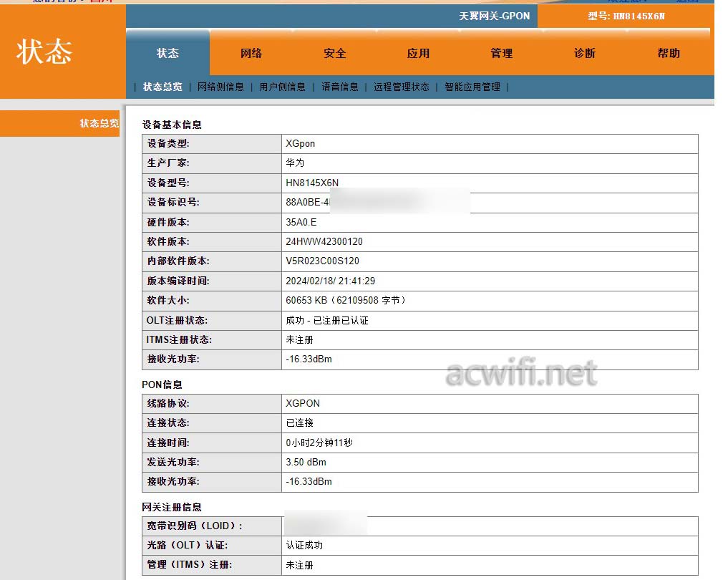Click the 设备基本信息 section heading
728x580 pixels.
172,125
